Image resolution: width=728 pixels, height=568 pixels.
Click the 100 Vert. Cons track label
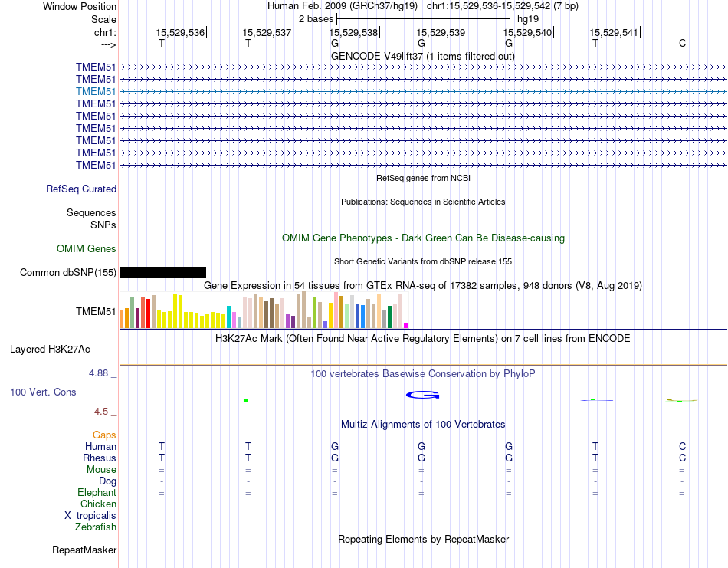[x=43, y=392]
